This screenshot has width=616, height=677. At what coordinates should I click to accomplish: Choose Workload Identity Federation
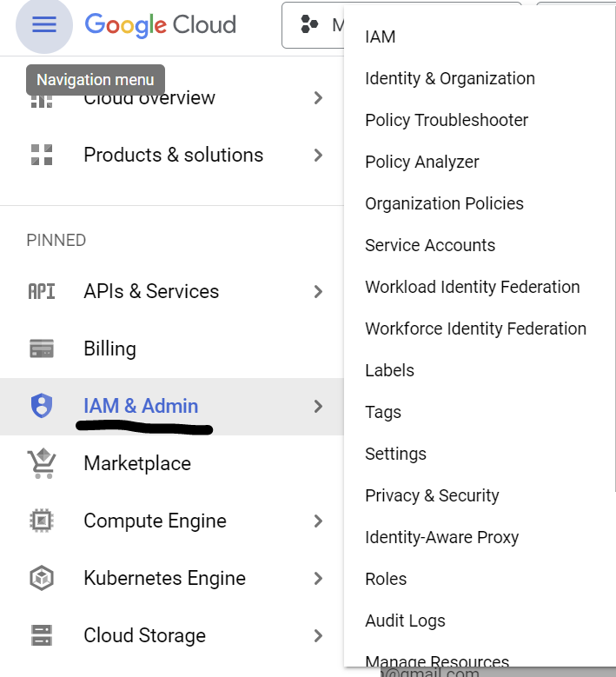click(472, 287)
